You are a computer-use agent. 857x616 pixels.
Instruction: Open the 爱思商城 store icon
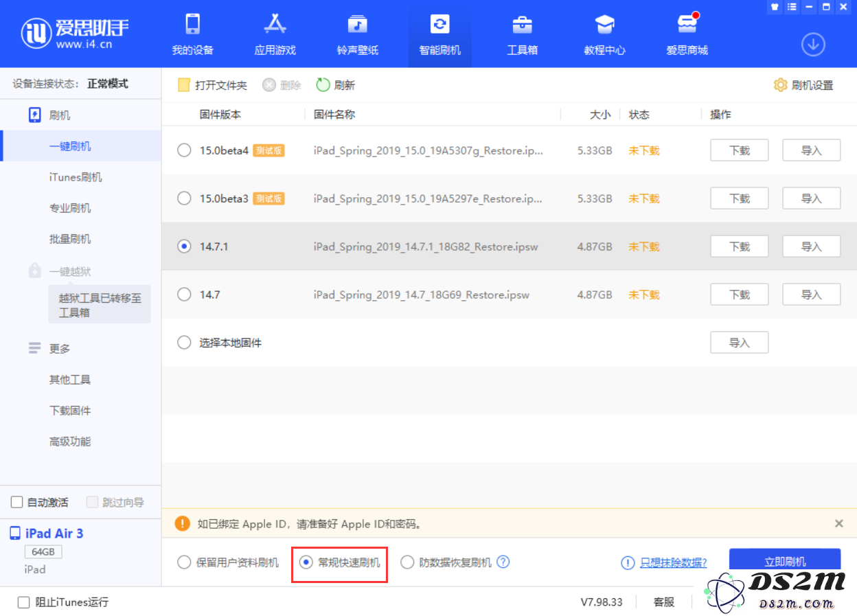coord(687,24)
